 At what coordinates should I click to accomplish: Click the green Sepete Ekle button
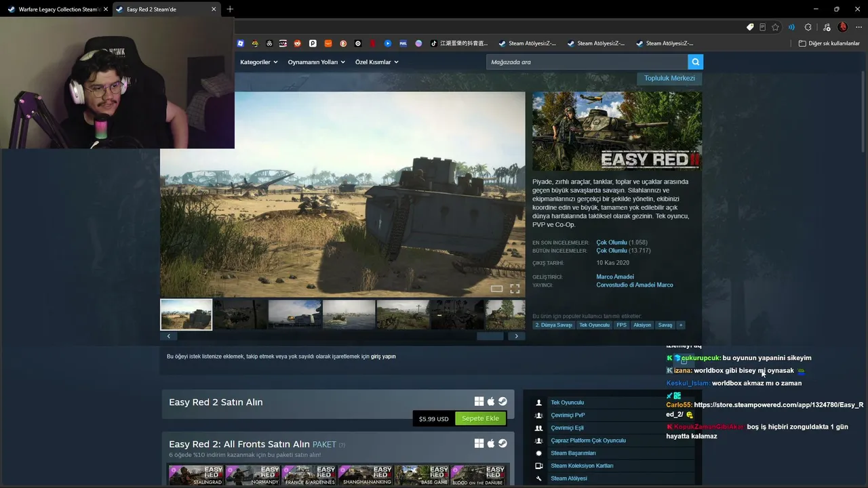coord(480,419)
